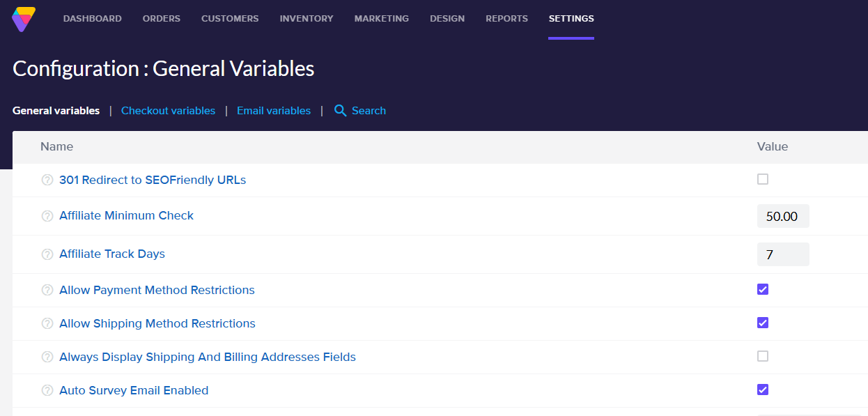The image size is (868, 416).
Task: Open the Marketing menu
Action: 381,19
